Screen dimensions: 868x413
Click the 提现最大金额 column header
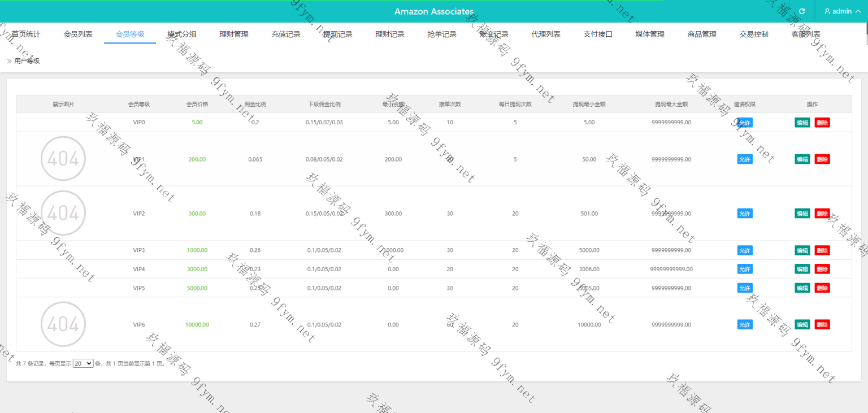(671, 105)
